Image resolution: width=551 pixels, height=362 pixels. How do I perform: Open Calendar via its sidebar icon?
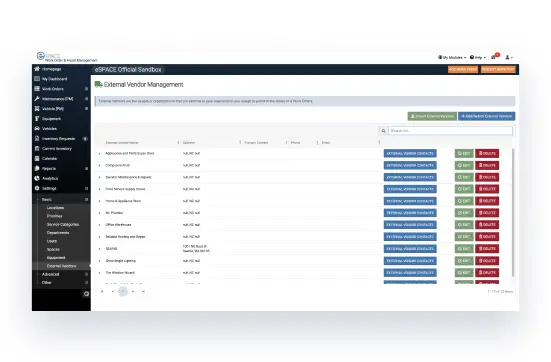[x=37, y=158]
